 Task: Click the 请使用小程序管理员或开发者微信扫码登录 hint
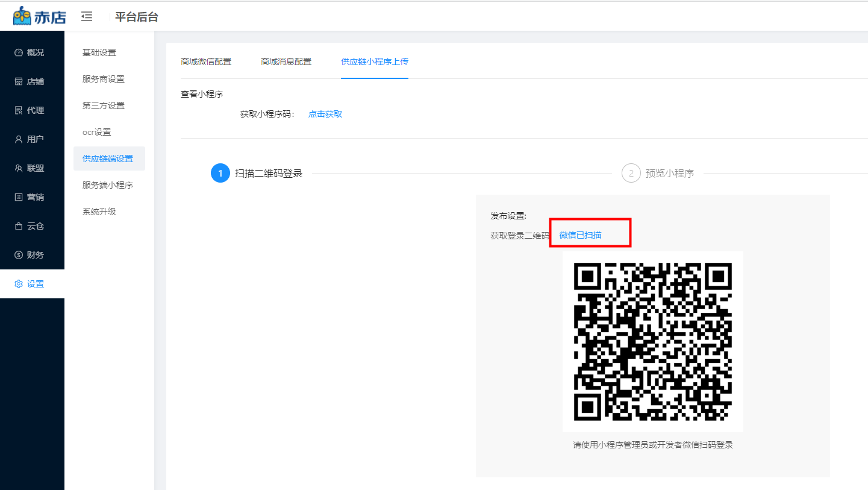pyautogui.click(x=653, y=445)
